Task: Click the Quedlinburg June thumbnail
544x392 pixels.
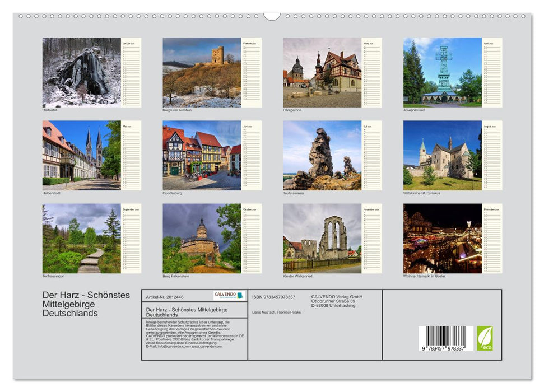Action: pyautogui.click(x=201, y=154)
